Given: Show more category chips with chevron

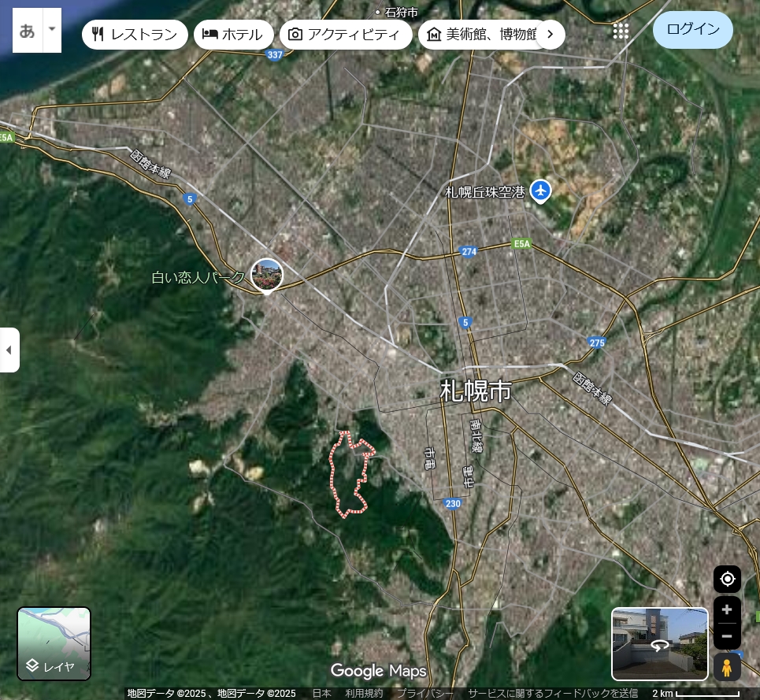Looking at the screenshot, I should [x=551, y=35].
